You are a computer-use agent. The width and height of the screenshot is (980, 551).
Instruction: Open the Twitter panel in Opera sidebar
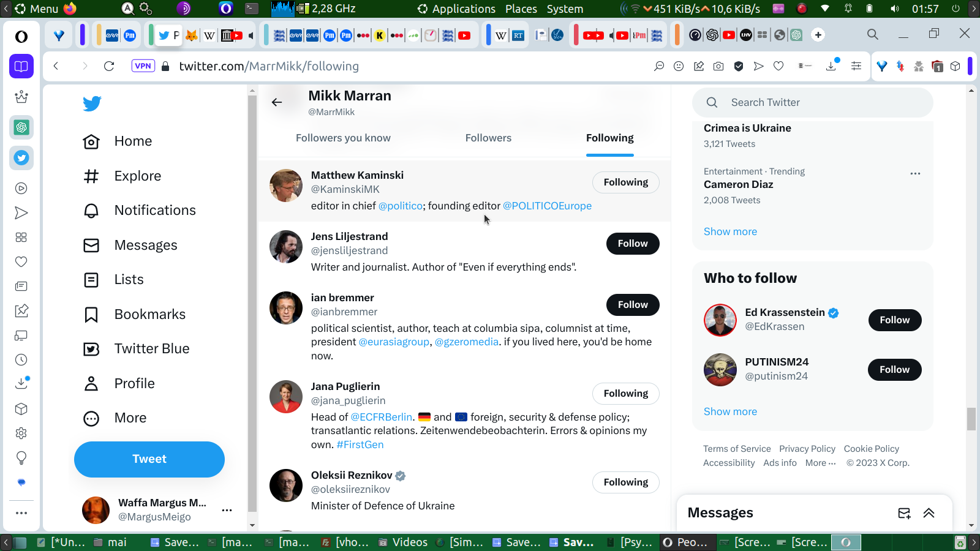coord(21,158)
